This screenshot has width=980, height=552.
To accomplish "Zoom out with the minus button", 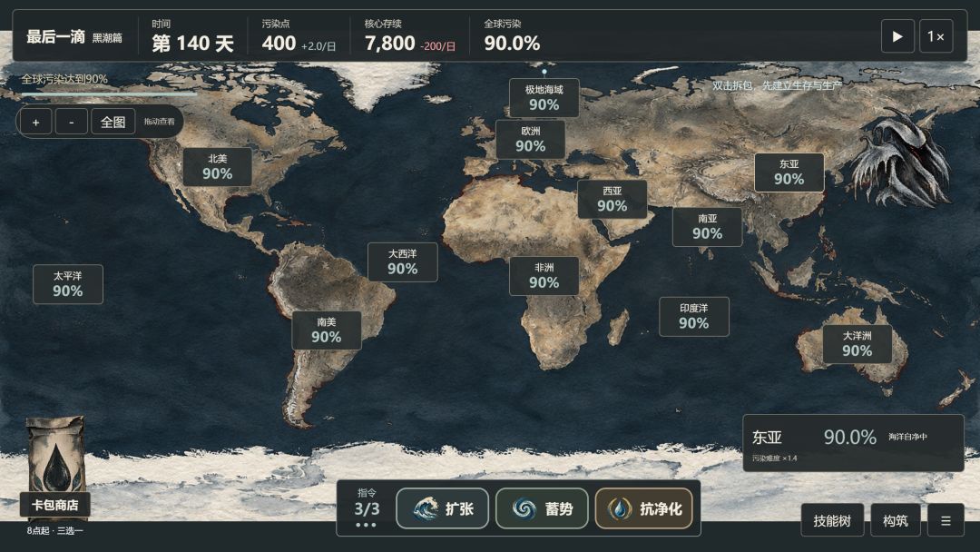I will pos(72,122).
